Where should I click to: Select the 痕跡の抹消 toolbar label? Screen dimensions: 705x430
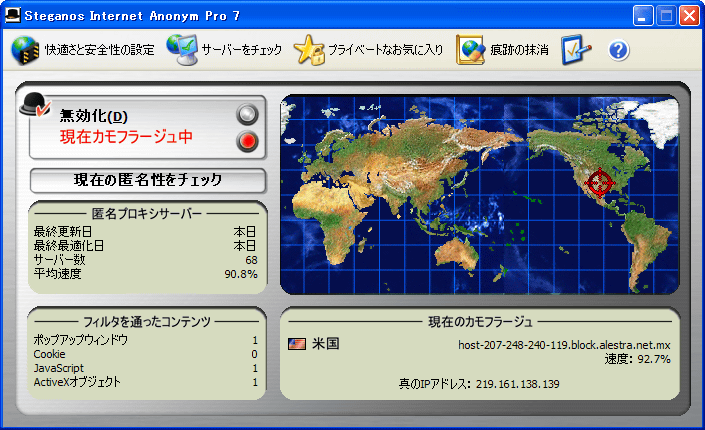click(x=519, y=50)
